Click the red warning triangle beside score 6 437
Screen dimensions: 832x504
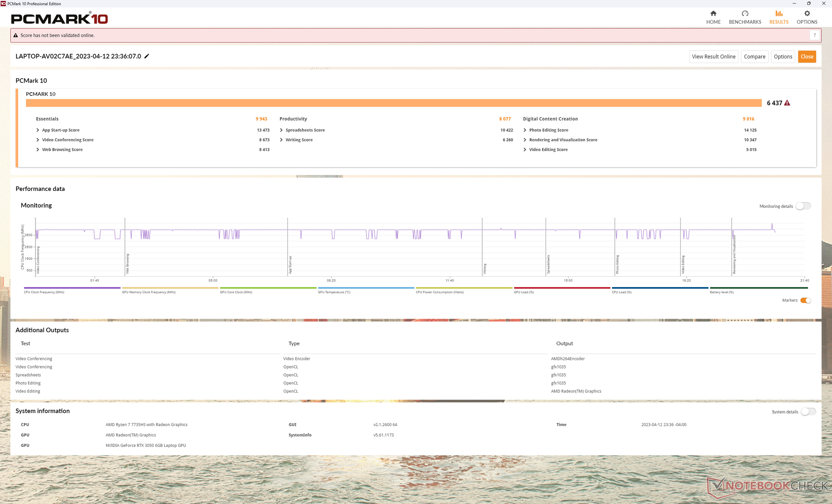[x=787, y=103]
